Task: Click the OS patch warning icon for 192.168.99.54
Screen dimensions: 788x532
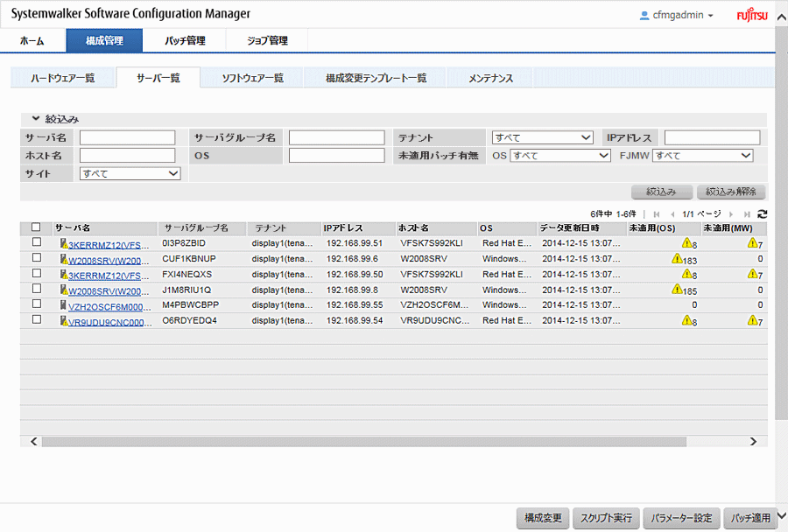Action: click(x=687, y=320)
